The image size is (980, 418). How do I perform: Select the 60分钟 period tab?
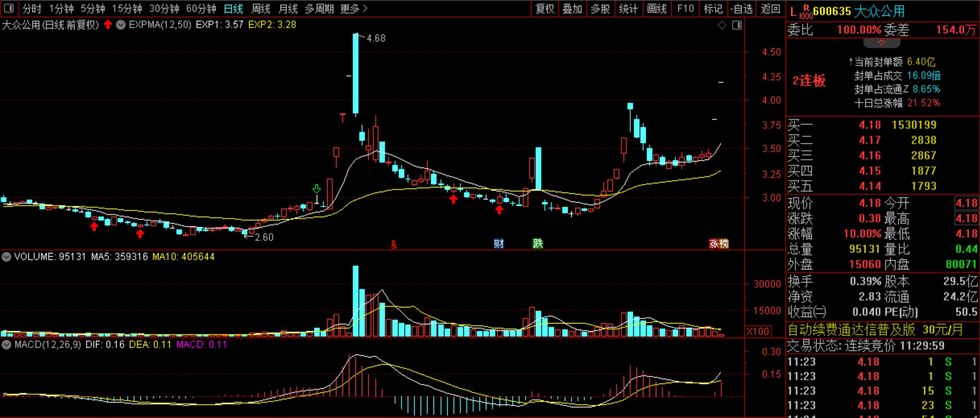(201, 9)
